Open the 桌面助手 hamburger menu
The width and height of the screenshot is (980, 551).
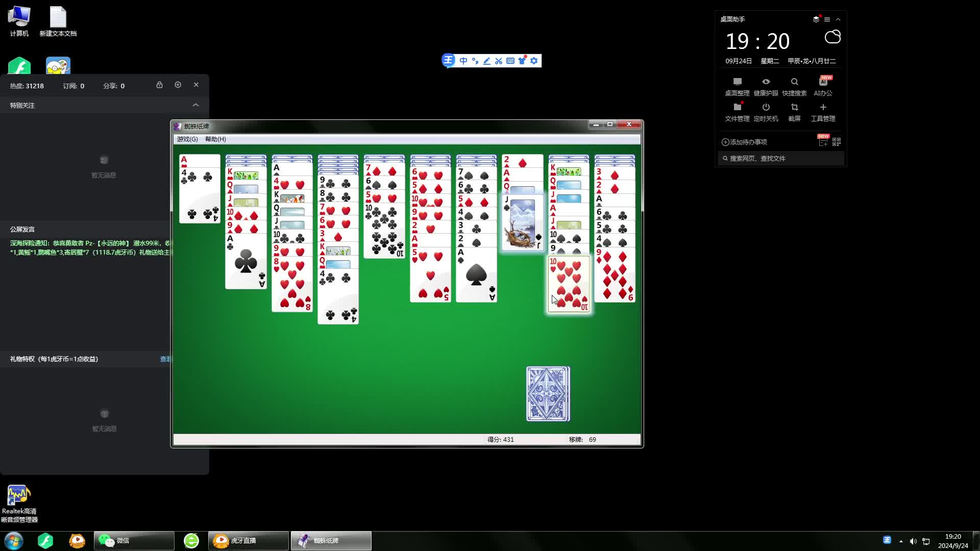[x=827, y=19]
